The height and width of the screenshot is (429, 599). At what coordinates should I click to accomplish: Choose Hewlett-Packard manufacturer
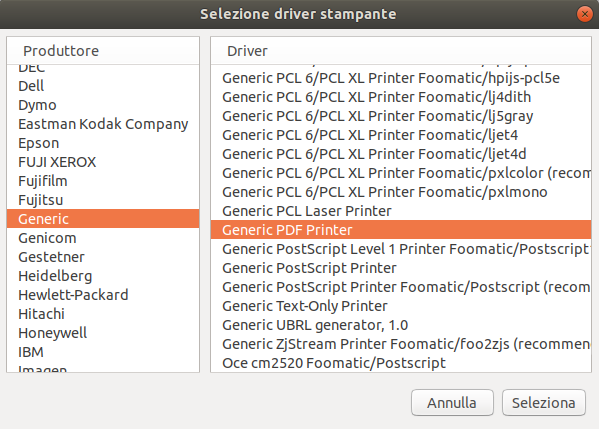pyautogui.click(x=103, y=295)
